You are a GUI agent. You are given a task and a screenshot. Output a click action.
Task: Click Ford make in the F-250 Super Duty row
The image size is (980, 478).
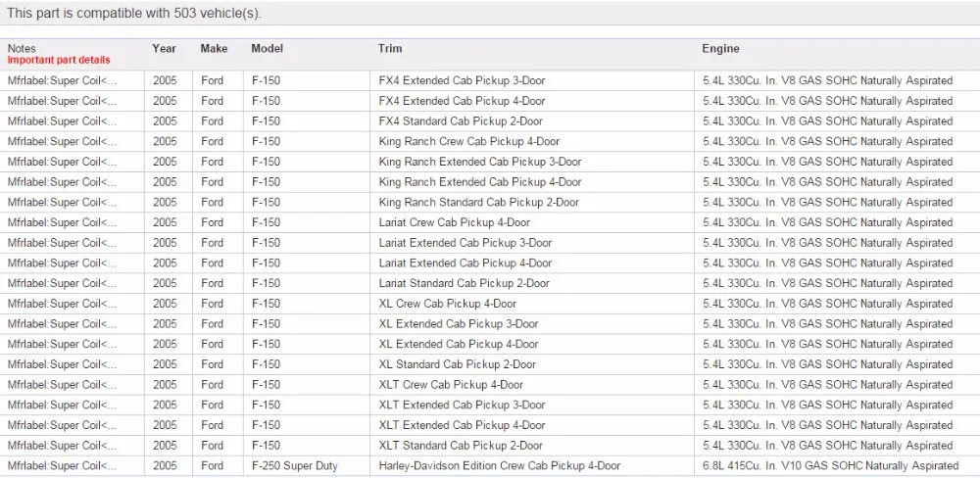212,466
